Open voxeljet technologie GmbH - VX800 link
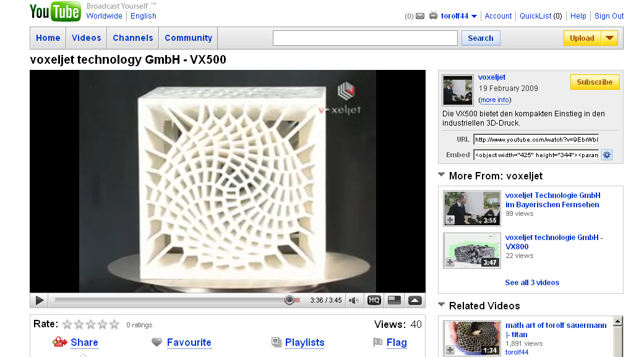Screen dimensions: 644x357 (x=554, y=242)
